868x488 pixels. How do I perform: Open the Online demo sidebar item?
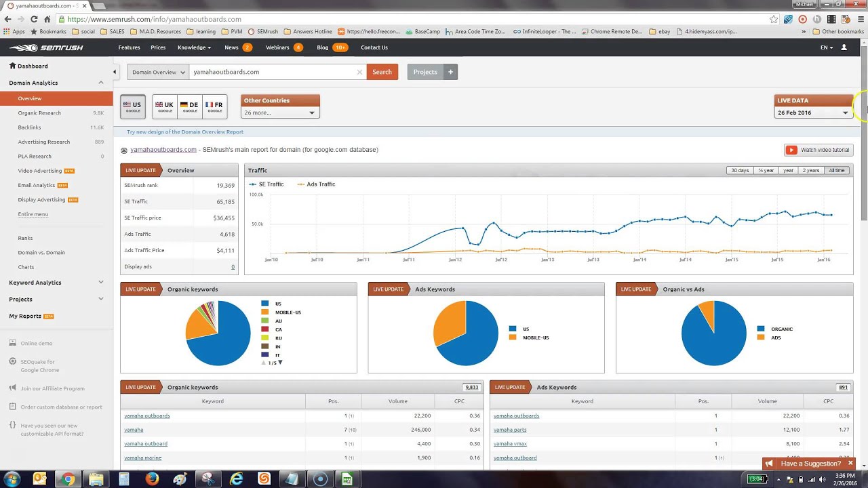tap(36, 343)
